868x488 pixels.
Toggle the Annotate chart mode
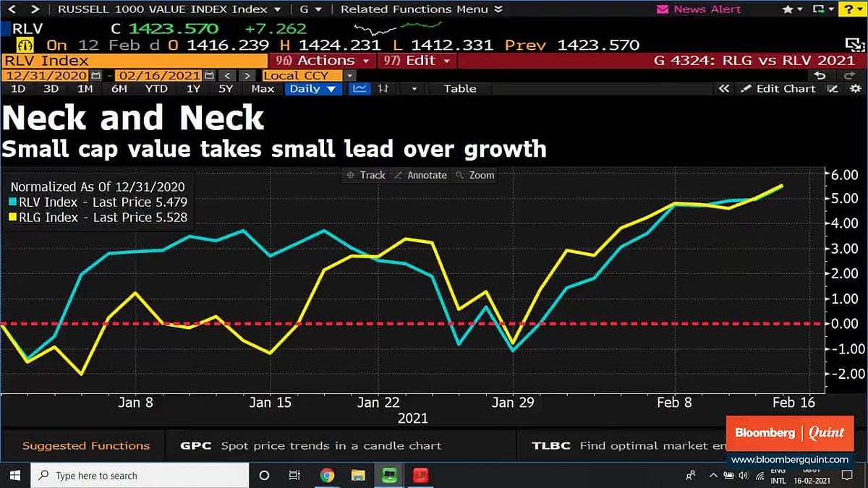(x=420, y=175)
